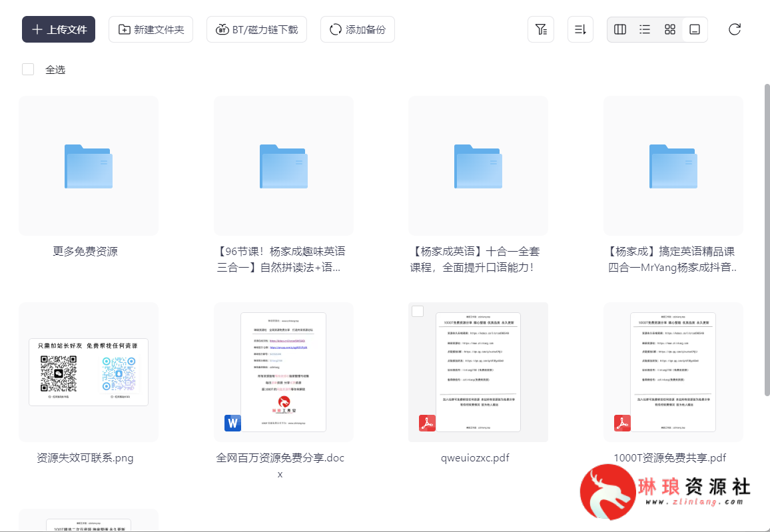Open the 杨家成 搞定英语精品课 folder
Image resolution: width=770 pixels, height=532 pixels.
pyautogui.click(x=673, y=166)
